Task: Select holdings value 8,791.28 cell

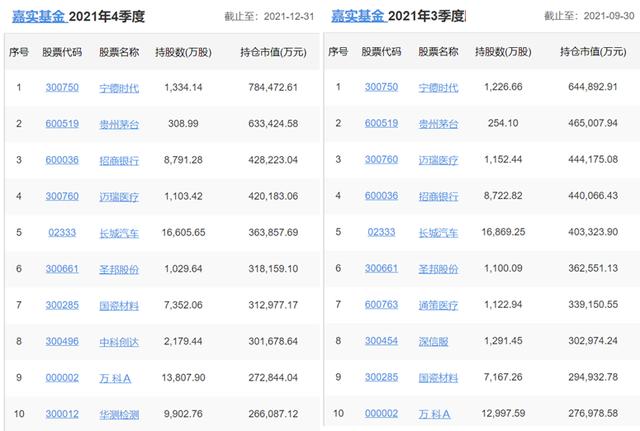Action: coord(183,160)
